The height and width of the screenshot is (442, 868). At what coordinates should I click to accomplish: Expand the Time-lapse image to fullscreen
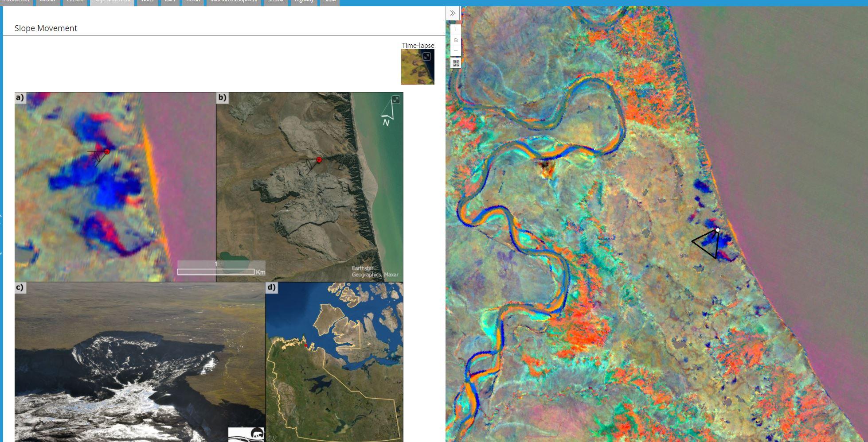point(426,56)
